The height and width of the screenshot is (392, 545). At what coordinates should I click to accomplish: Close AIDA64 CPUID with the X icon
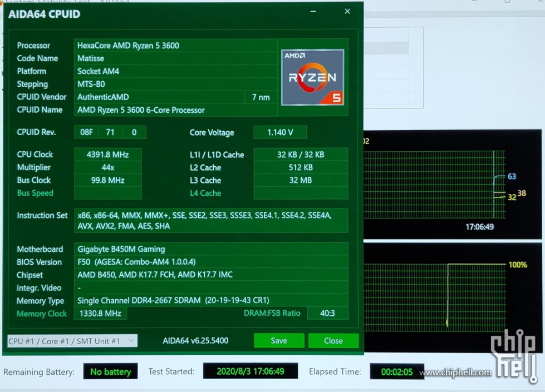point(347,12)
